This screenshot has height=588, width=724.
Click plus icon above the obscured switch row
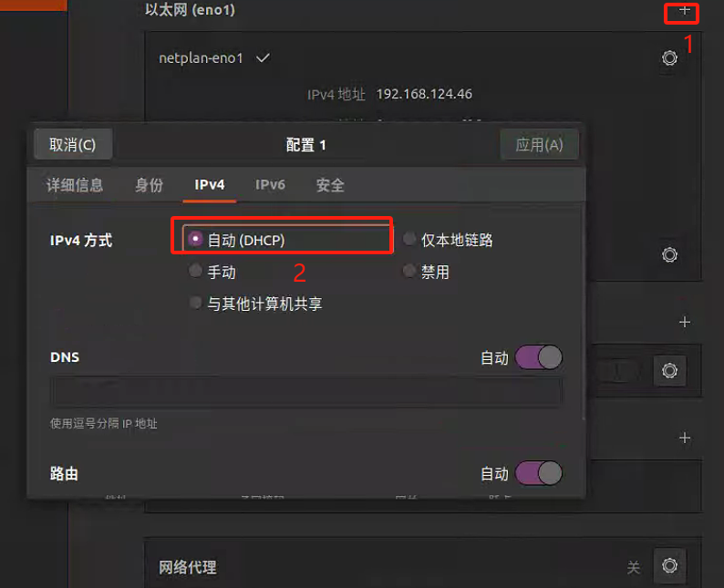[685, 322]
